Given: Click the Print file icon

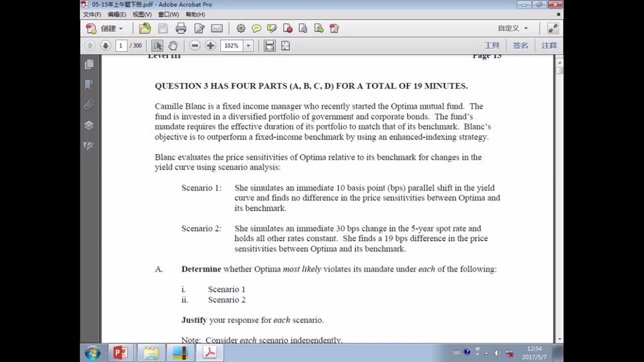Looking at the screenshot, I should coord(181,28).
